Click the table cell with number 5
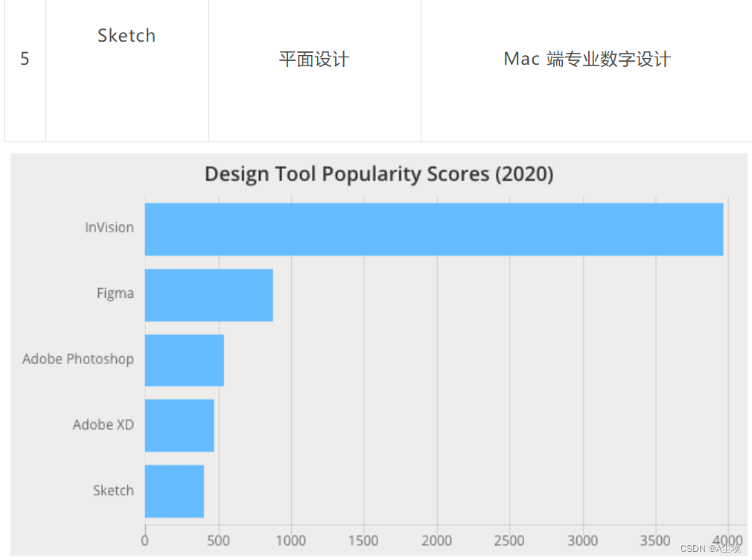752x560 pixels. (x=25, y=71)
